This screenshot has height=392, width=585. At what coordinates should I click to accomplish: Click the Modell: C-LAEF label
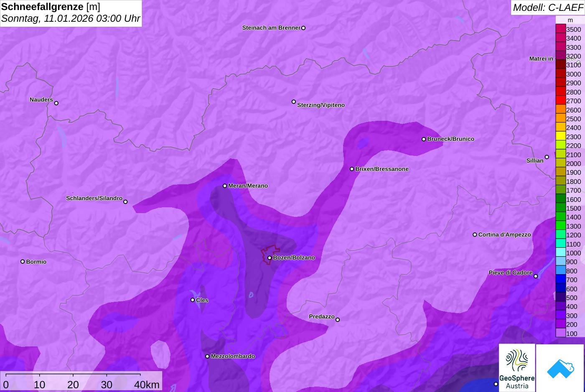tap(548, 8)
